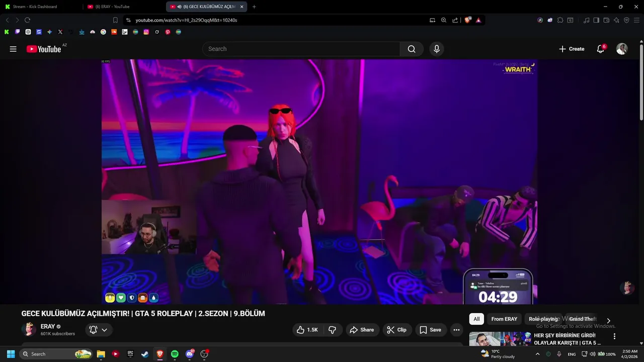Open Brave VPN shield icon
The image size is (644, 362).
[626, 20]
